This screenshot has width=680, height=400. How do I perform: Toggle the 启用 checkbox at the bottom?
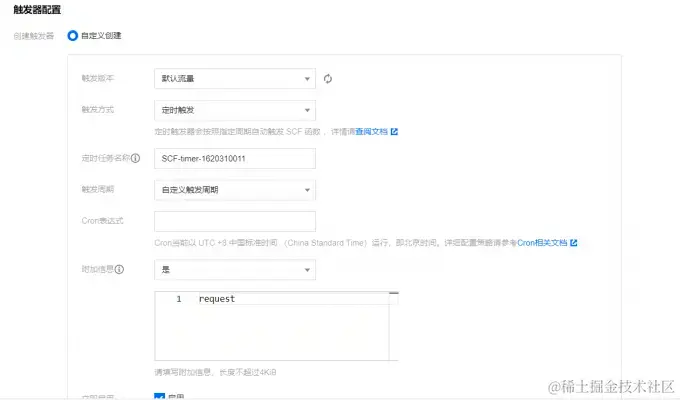160,397
